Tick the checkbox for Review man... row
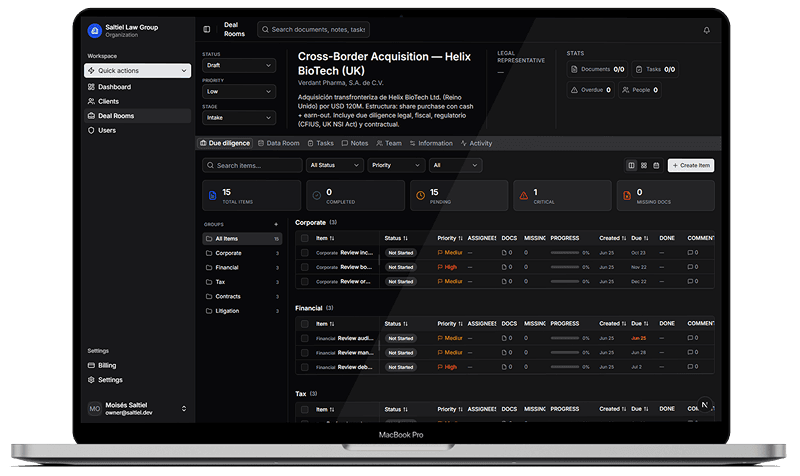Viewport: 800px width, 476px height. [305, 353]
